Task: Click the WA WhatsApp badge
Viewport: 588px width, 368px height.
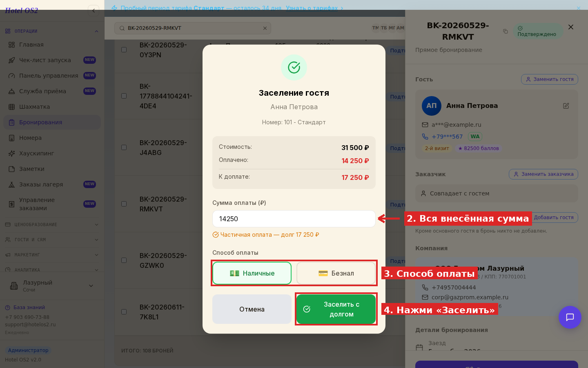Action: 475,137
